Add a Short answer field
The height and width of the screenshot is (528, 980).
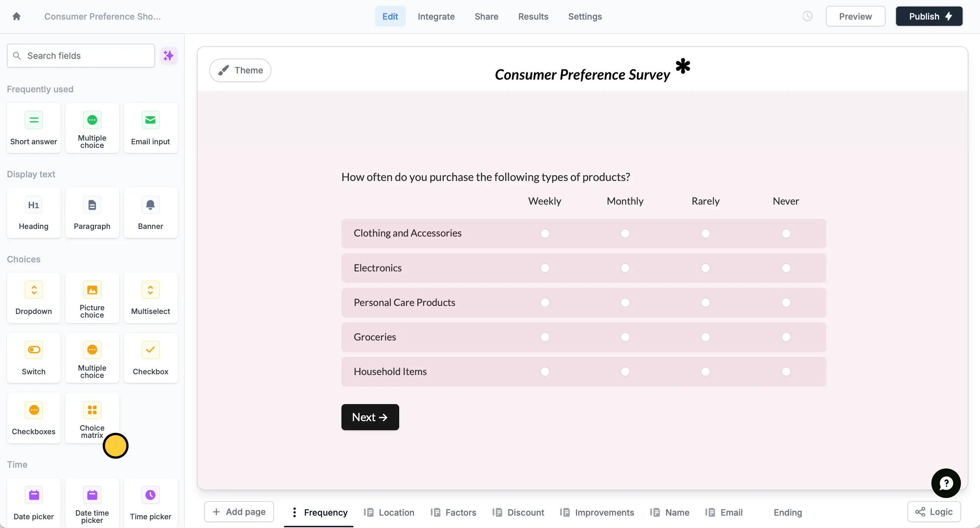tap(33, 128)
